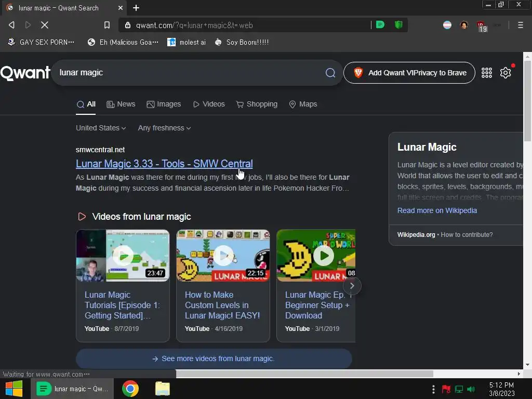Open the Soy Booru!!!!! bookmark
Screen dimensions: 532x399
click(x=242, y=43)
